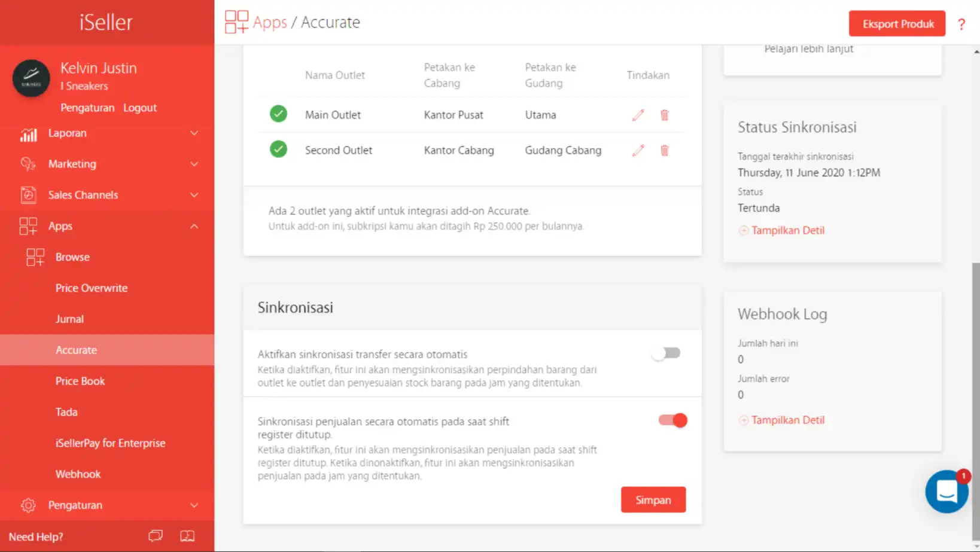The image size is (980, 552).
Task: Open the chat support bubble
Action: click(x=946, y=492)
